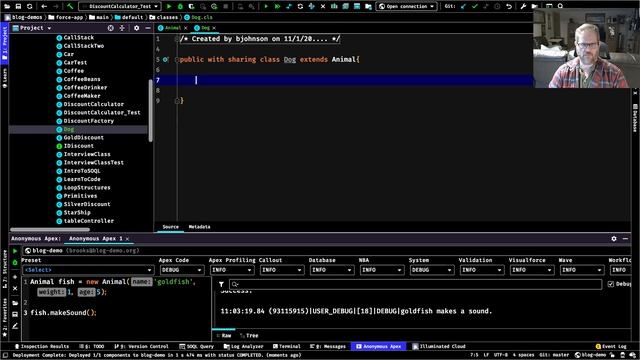Locate current file in Project panel icon
The width and height of the screenshot is (640, 360).
[111, 28]
